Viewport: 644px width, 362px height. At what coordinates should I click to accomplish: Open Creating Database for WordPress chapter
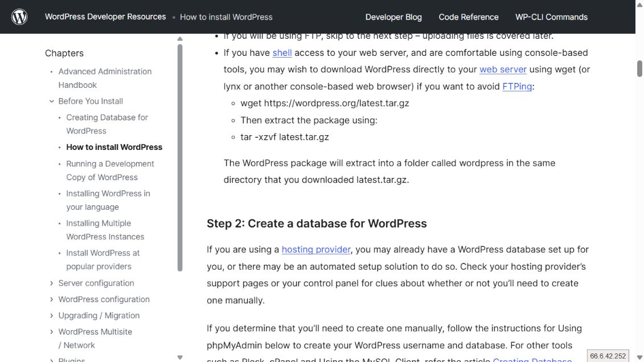coord(107,124)
